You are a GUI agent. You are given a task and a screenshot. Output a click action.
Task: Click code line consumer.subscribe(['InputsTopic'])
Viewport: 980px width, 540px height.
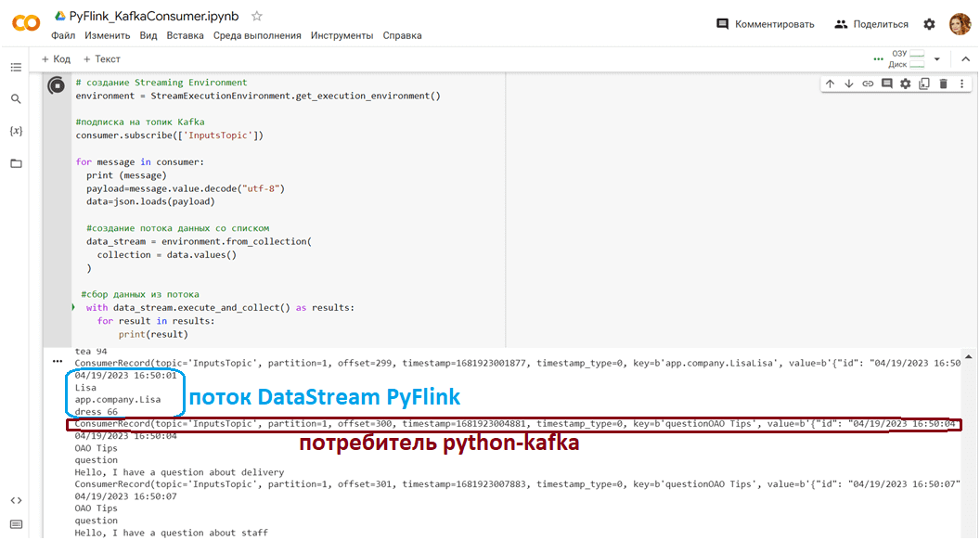pyautogui.click(x=170, y=135)
